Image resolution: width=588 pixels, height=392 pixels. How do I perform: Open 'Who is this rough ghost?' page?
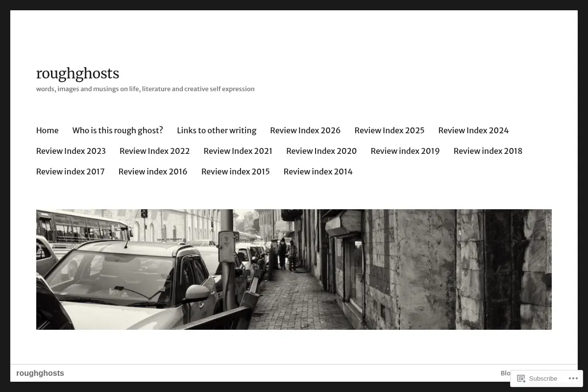click(x=118, y=130)
